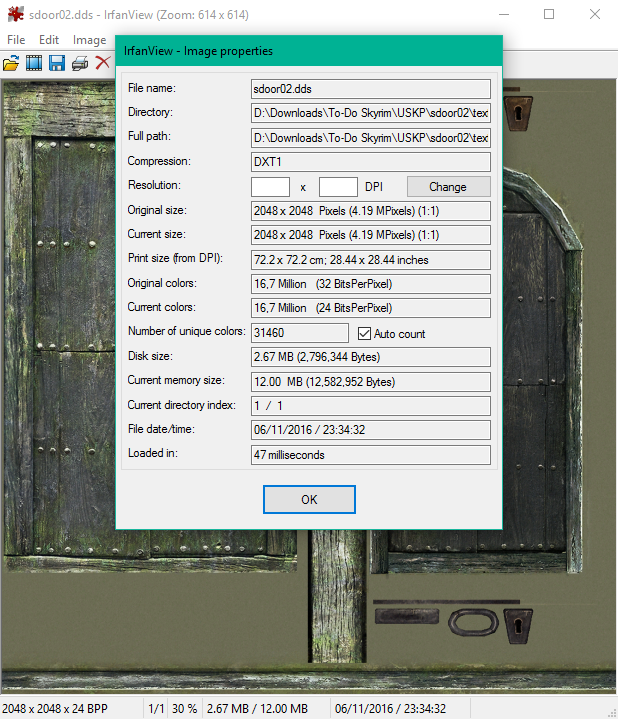Click the vertical DPI resolution field
This screenshot has width=618, height=719.
point(338,187)
